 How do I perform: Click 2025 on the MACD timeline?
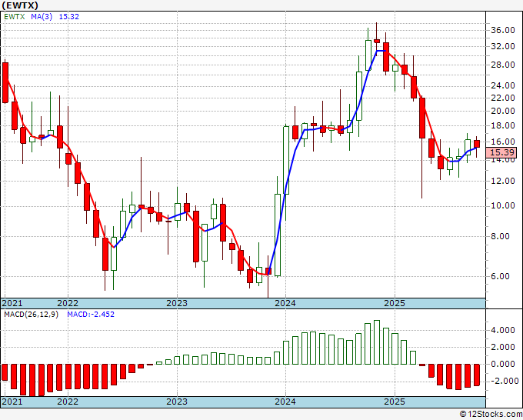(x=395, y=402)
